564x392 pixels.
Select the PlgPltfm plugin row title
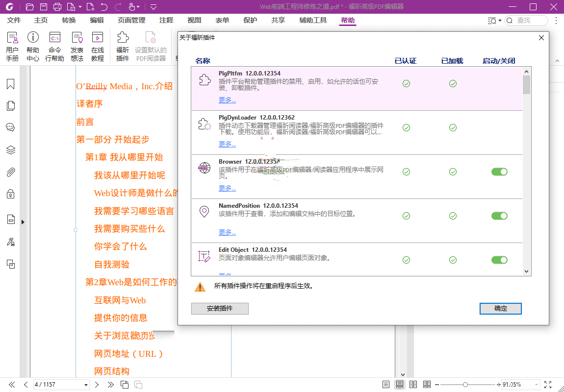pyautogui.click(x=250, y=73)
